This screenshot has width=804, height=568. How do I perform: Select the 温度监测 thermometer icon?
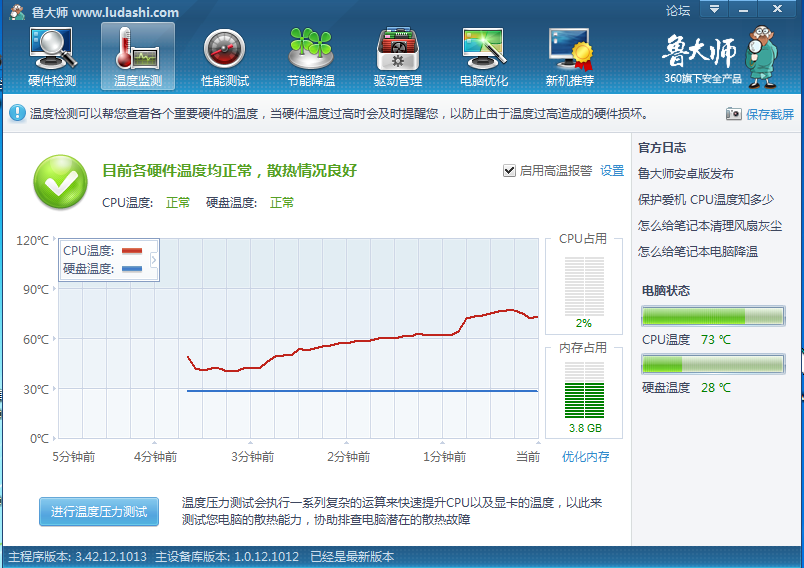(x=138, y=48)
